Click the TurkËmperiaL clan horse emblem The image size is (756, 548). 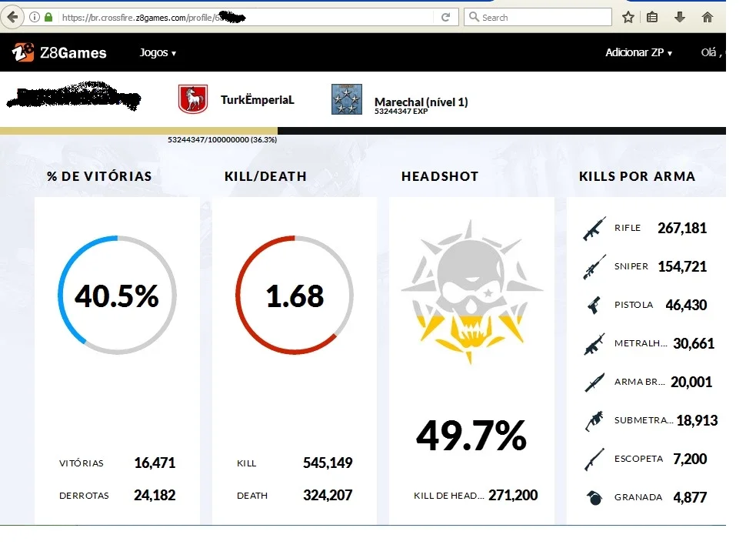193,99
